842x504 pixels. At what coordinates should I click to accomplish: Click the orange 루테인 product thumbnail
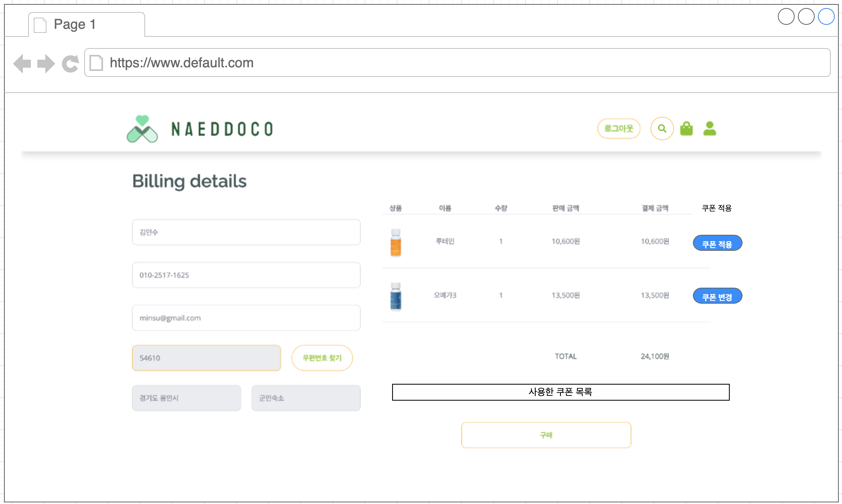click(x=395, y=242)
